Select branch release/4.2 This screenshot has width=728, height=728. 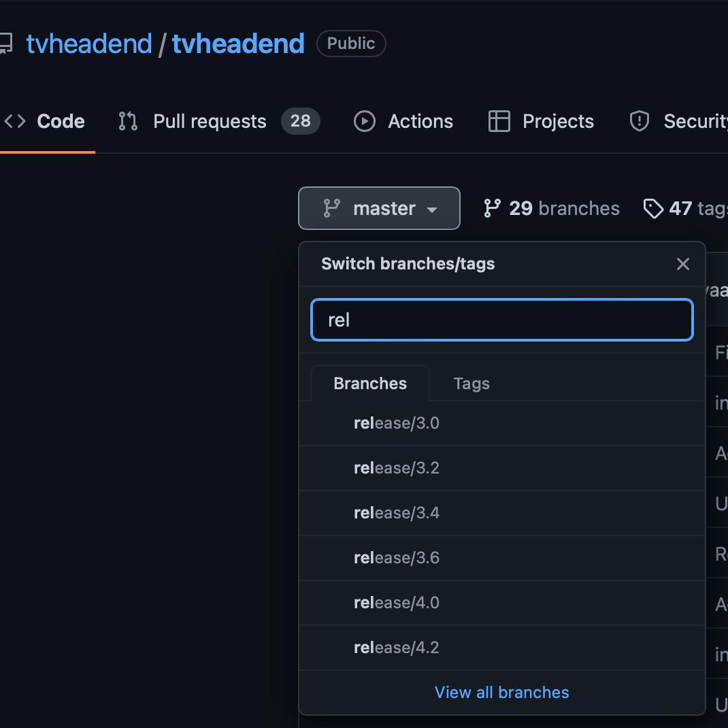pos(502,648)
